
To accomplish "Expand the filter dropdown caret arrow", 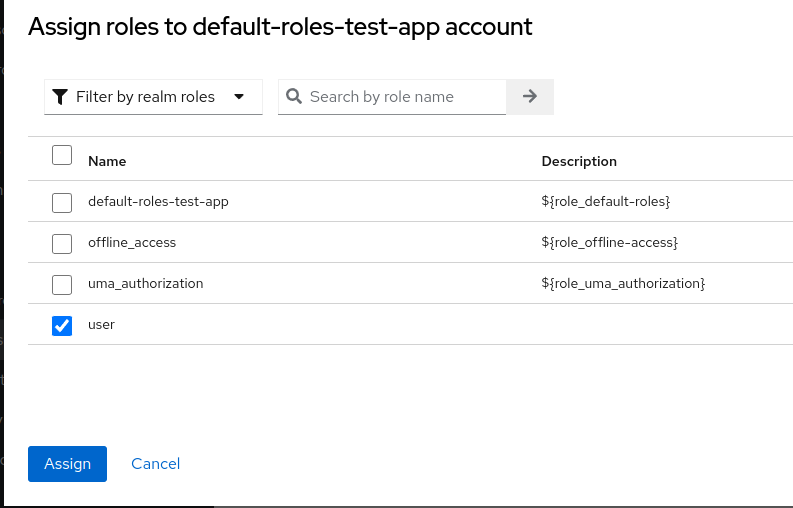I will [239, 97].
